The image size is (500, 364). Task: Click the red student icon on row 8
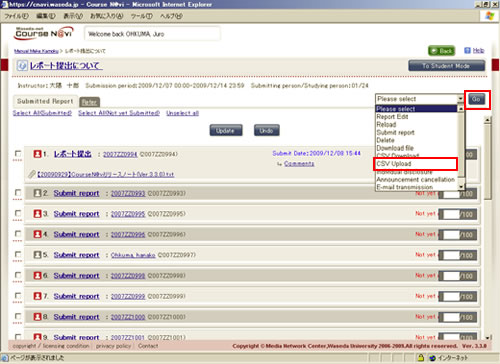37,317
